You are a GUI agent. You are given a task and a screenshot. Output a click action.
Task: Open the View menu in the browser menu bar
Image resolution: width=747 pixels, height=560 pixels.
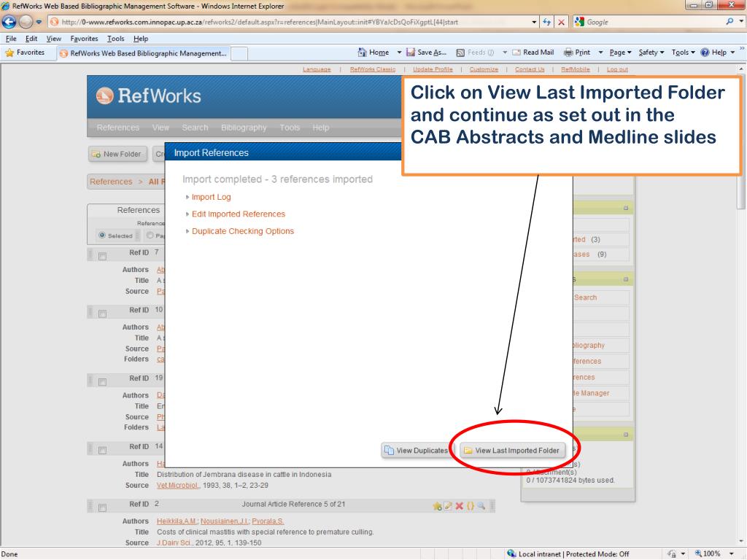coord(54,39)
